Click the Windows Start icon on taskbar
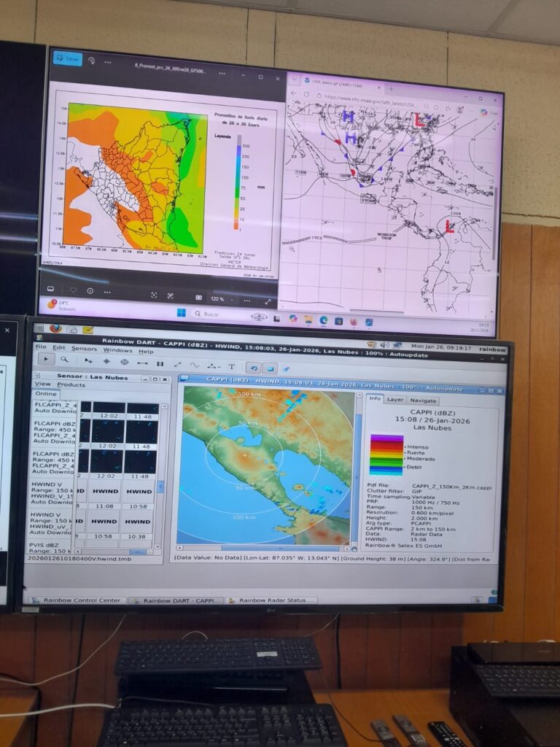Screen dimensions: 560x747 point(180,313)
